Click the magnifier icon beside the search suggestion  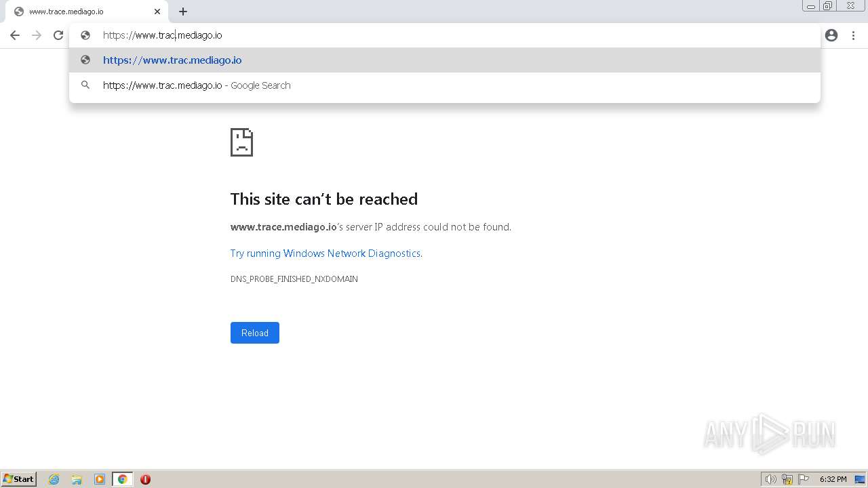point(85,85)
